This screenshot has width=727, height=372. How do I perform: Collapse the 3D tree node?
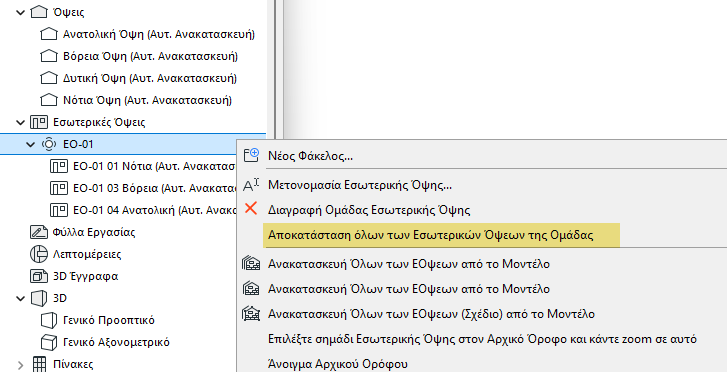[20, 298]
